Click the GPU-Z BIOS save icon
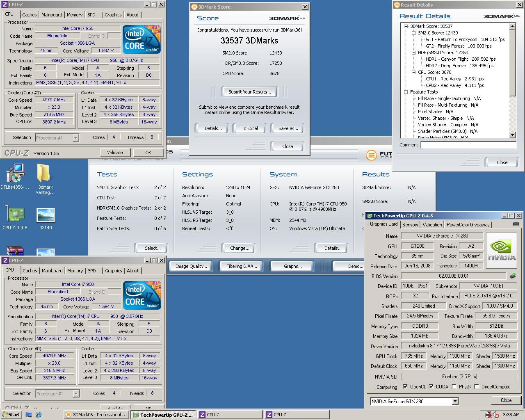 coord(513,276)
